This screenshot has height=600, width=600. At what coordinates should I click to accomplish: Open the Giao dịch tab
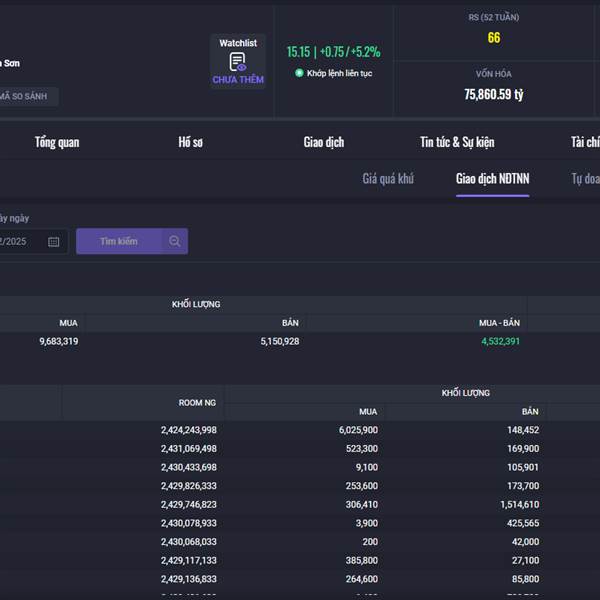[x=323, y=142]
